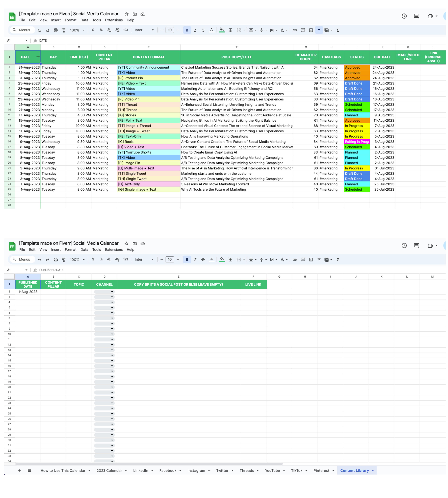Click the Meet camera icon in lower window

430,245
